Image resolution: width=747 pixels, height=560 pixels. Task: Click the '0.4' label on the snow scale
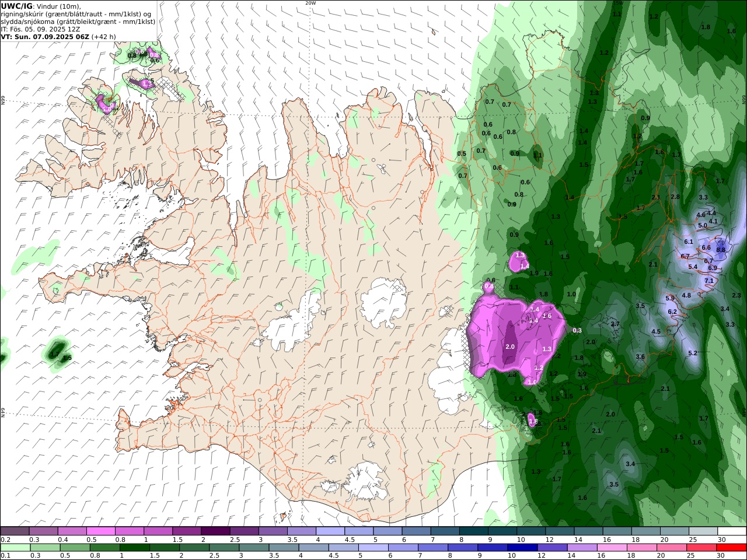pyautogui.click(x=63, y=540)
